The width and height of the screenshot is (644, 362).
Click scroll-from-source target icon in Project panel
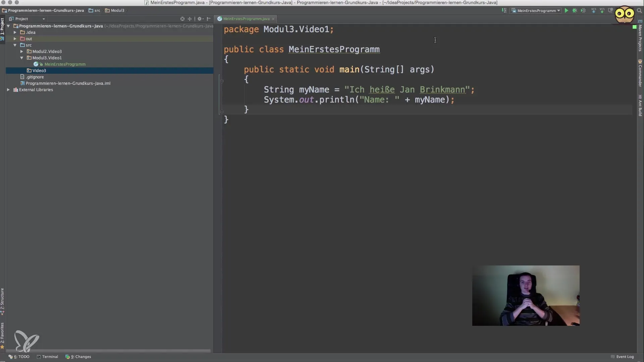click(x=182, y=19)
